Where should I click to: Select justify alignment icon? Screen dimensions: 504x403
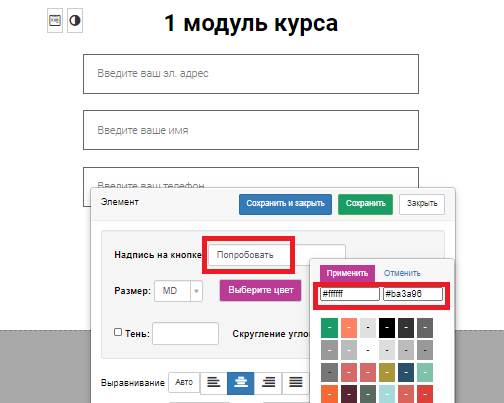click(295, 382)
